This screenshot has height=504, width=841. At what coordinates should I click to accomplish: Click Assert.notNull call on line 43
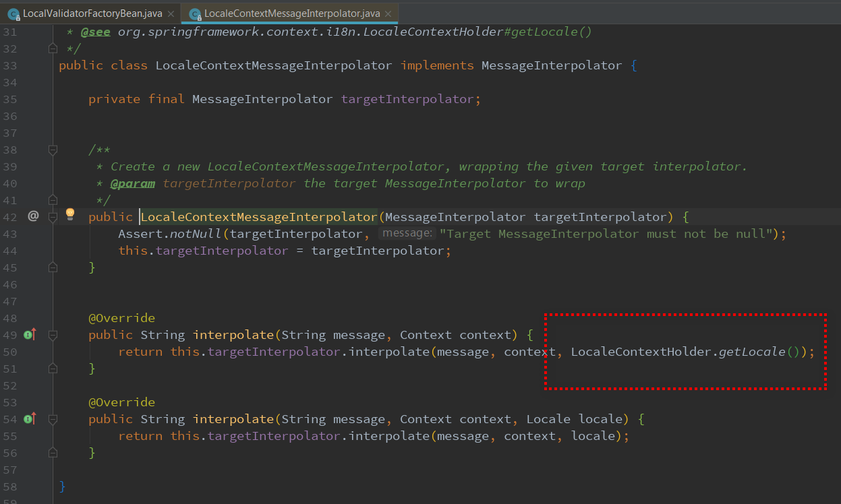171,234
